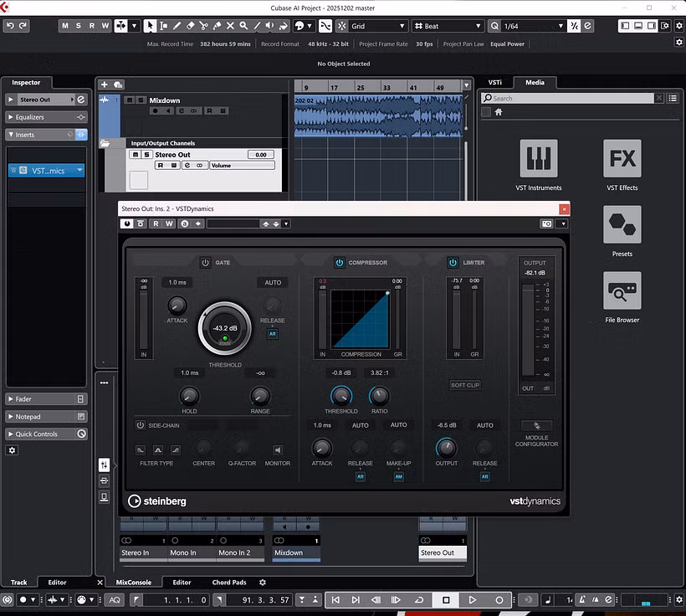This screenshot has height=616, width=686.
Task: Mute the Mixdown track
Action: point(130,100)
